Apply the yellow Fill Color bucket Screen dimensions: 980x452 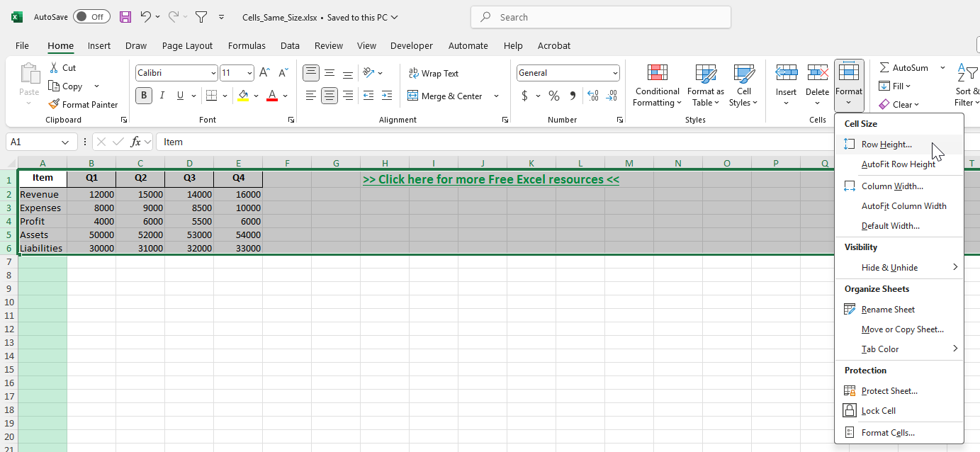tap(243, 96)
